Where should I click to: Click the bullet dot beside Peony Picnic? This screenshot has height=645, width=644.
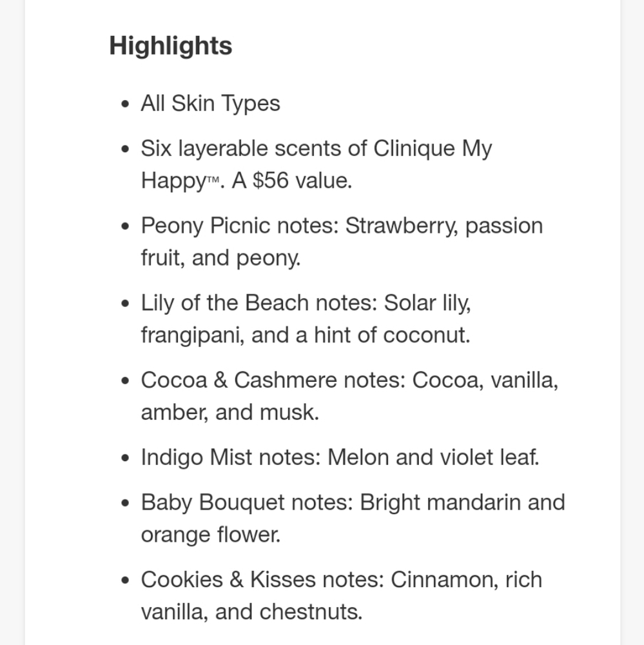[126, 226]
